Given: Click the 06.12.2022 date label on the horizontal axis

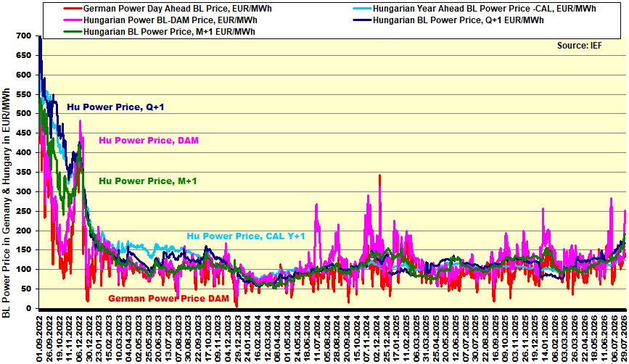Looking at the screenshot, I should tap(79, 339).
